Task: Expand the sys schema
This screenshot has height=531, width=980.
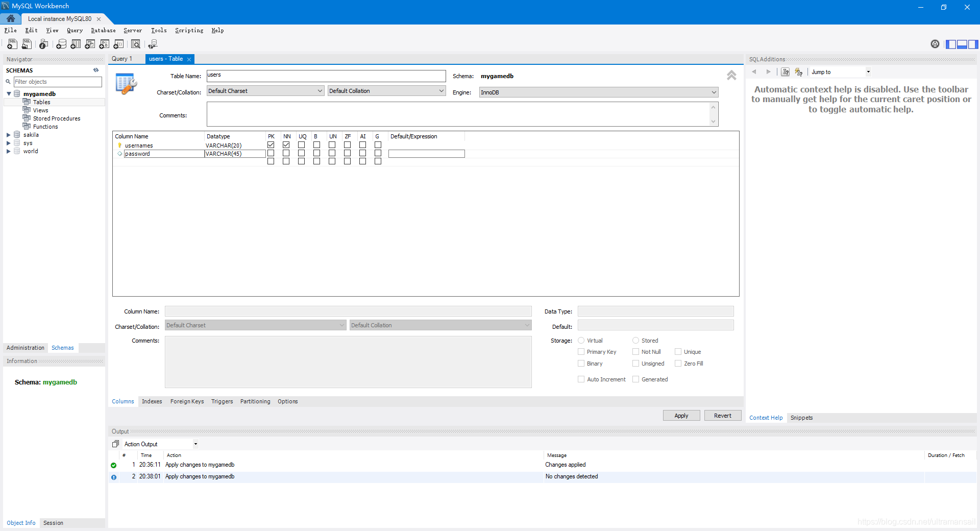Action: (9, 143)
